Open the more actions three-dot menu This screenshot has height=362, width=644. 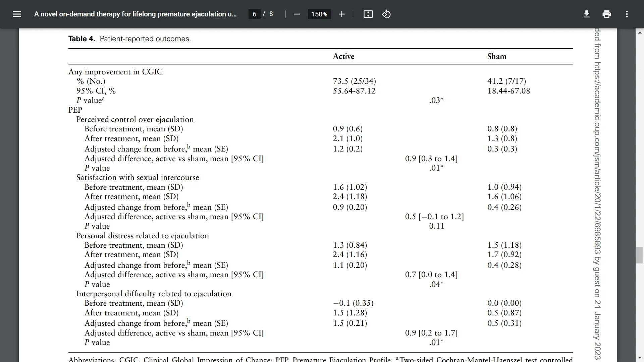[627, 14]
